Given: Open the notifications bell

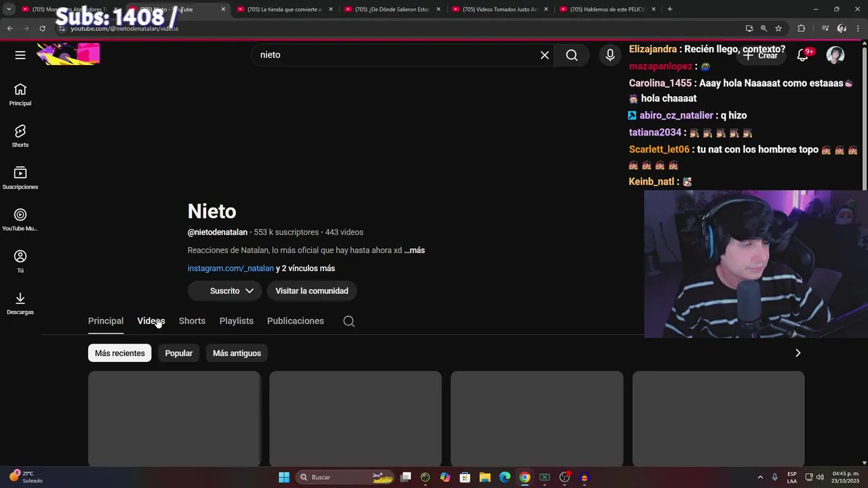Looking at the screenshot, I should click(803, 56).
